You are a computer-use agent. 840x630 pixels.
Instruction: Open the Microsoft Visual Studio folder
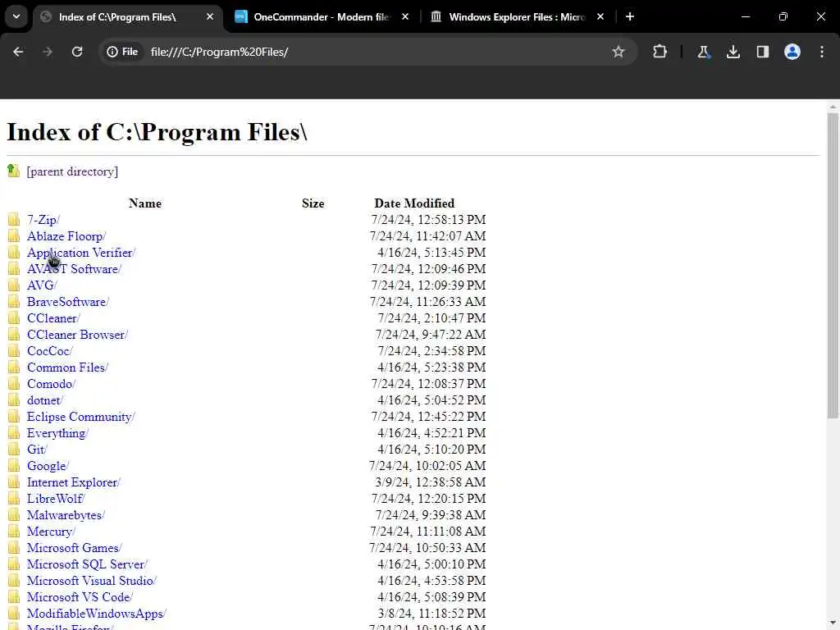pos(92,581)
